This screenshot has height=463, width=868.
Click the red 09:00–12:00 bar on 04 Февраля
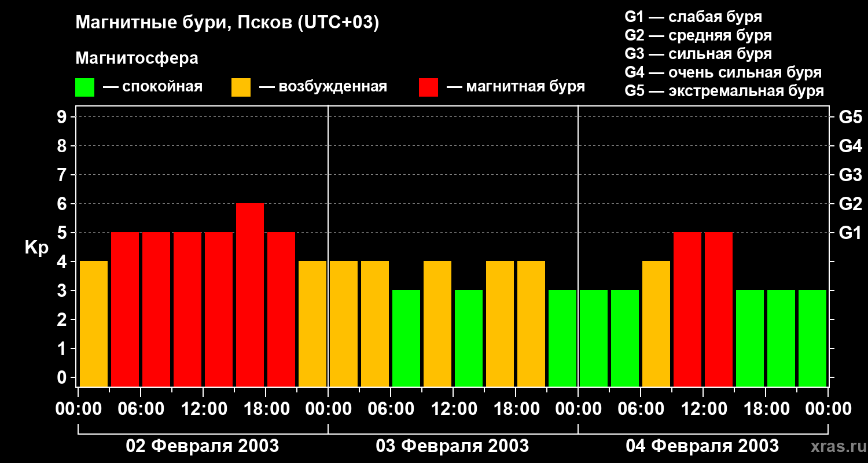(687, 310)
